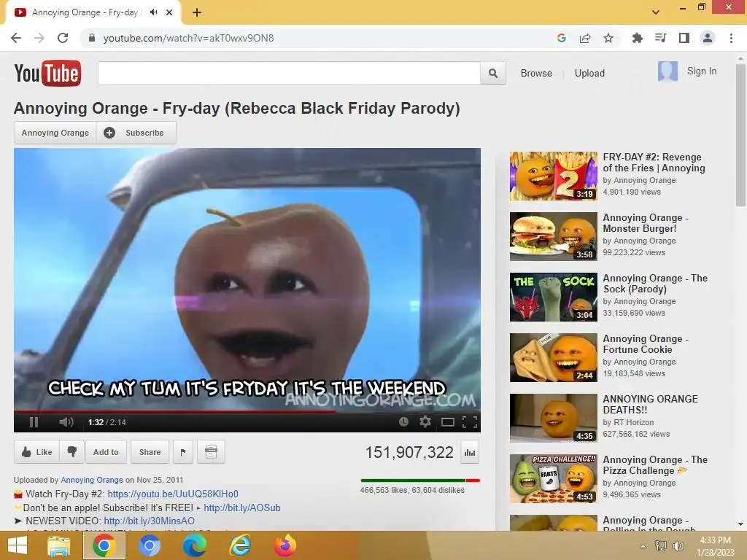Open the Monster Burger! video thumbnail
Screen dimensions: 747x560
click(553, 237)
